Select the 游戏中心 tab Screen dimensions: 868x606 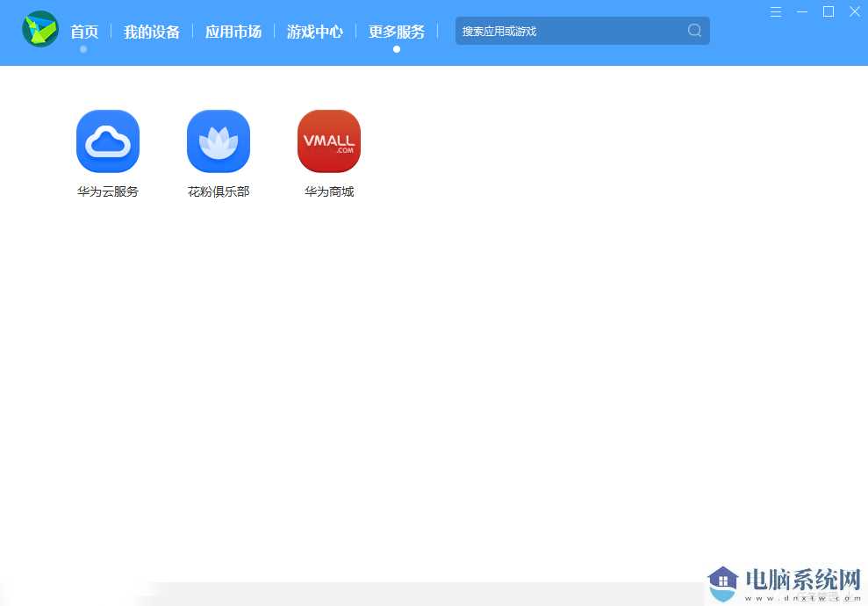(x=315, y=32)
